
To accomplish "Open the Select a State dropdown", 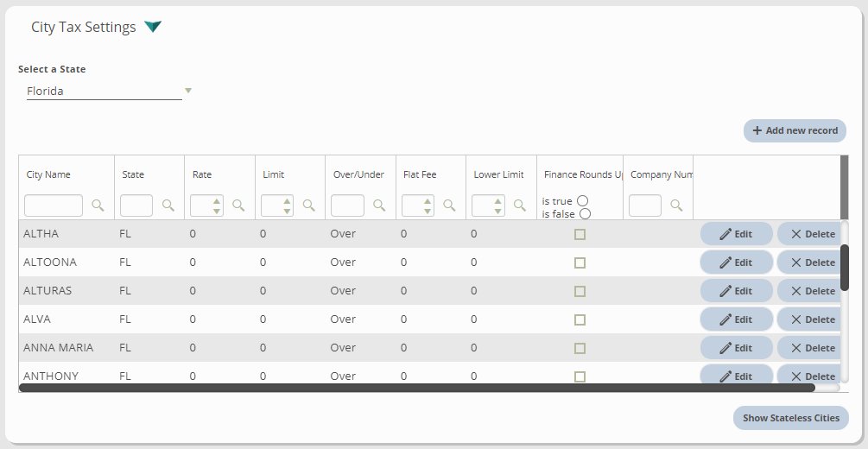I will point(187,91).
